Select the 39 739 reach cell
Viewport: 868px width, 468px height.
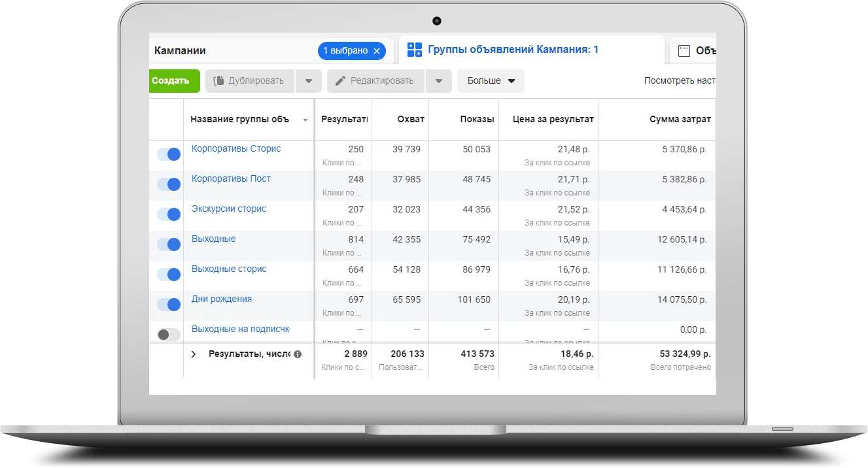pyautogui.click(x=407, y=149)
